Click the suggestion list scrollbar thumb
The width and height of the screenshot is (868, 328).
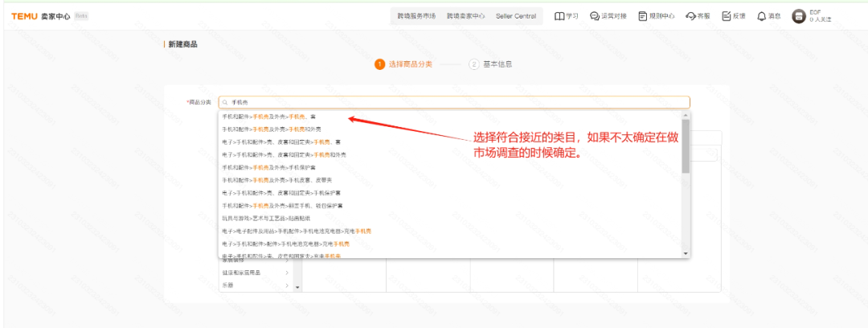click(x=686, y=146)
